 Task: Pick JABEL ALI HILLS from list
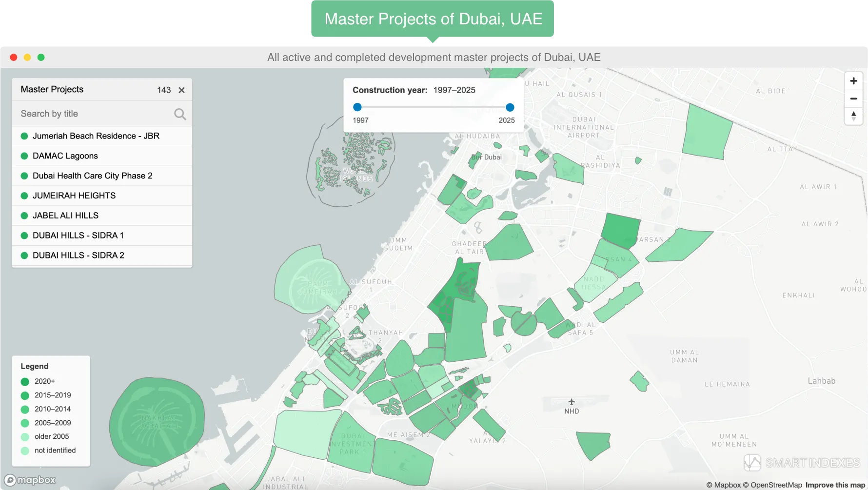click(102, 216)
